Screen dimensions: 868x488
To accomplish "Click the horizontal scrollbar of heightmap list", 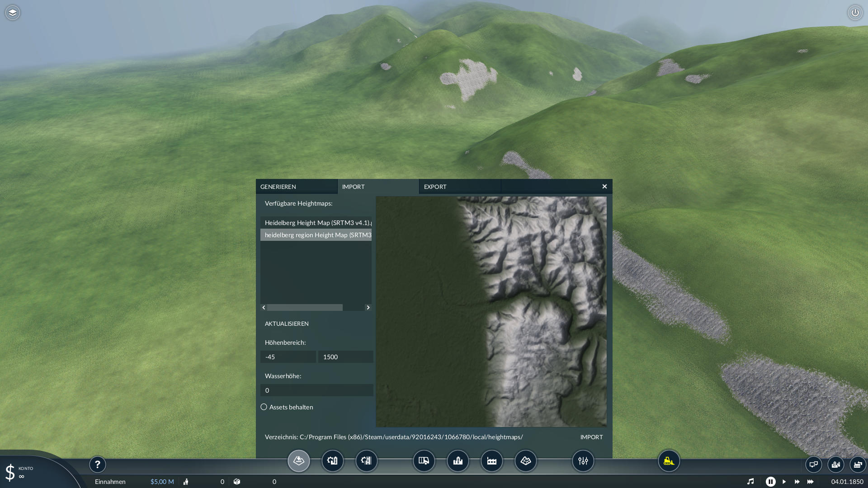I will click(305, 308).
